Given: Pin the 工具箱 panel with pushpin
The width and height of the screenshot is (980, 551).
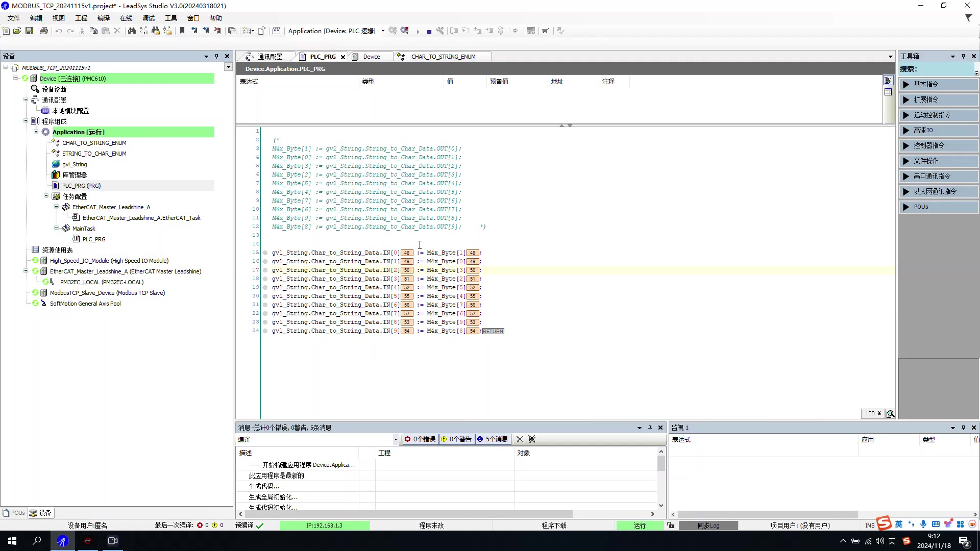Looking at the screenshot, I should [x=963, y=56].
